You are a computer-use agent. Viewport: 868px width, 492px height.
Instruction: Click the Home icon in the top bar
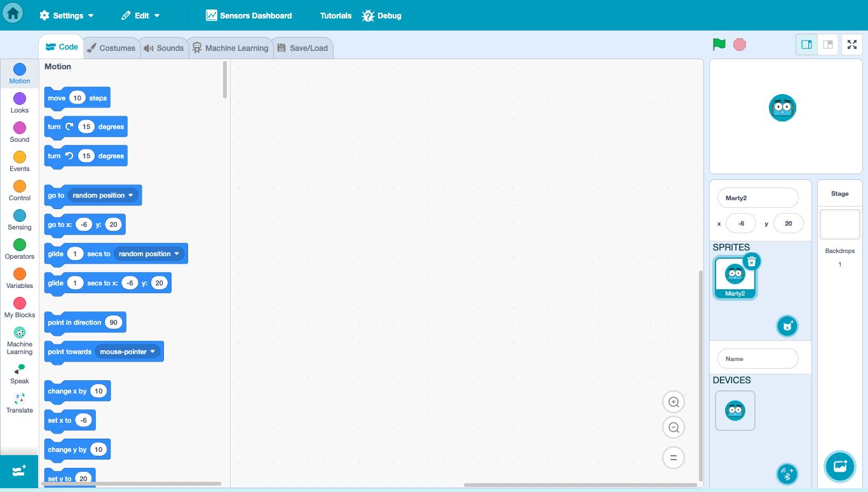pyautogui.click(x=13, y=13)
